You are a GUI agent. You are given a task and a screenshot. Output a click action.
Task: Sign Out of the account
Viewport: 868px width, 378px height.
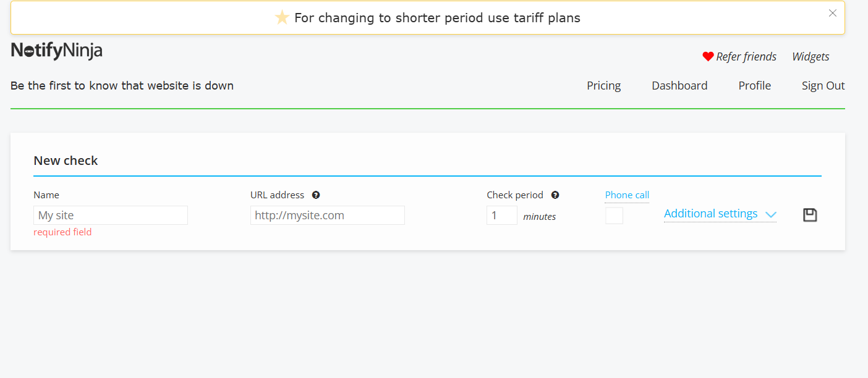823,86
